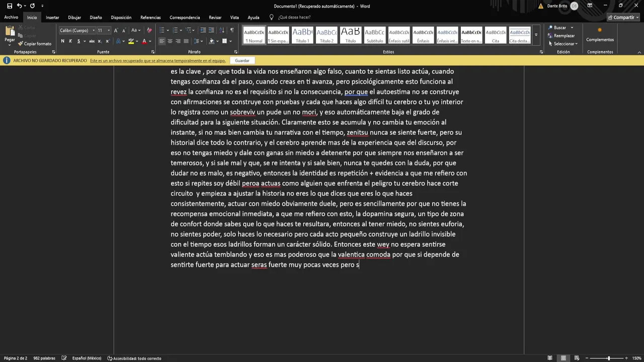The image size is (644, 362).
Task: Open the Pegar clipboard paste icon
Action: pos(10,31)
